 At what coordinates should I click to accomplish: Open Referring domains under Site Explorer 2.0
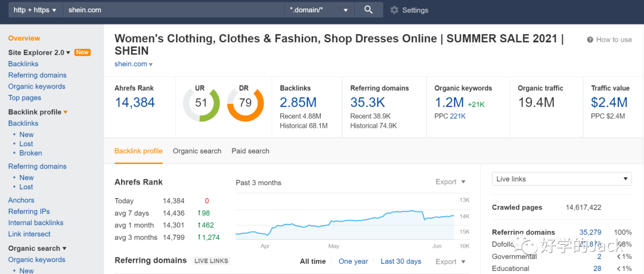point(38,75)
